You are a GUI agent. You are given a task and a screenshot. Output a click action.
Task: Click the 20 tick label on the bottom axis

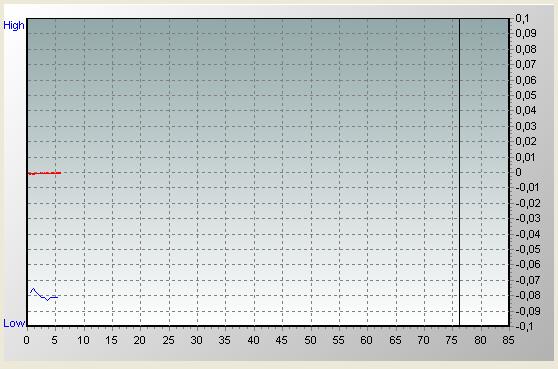pyautogui.click(x=140, y=340)
